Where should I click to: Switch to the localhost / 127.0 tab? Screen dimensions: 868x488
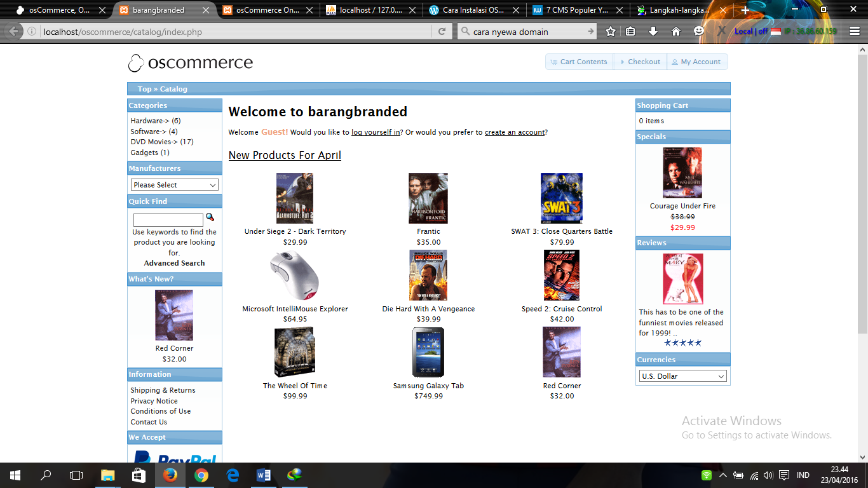click(x=372, y=10)
